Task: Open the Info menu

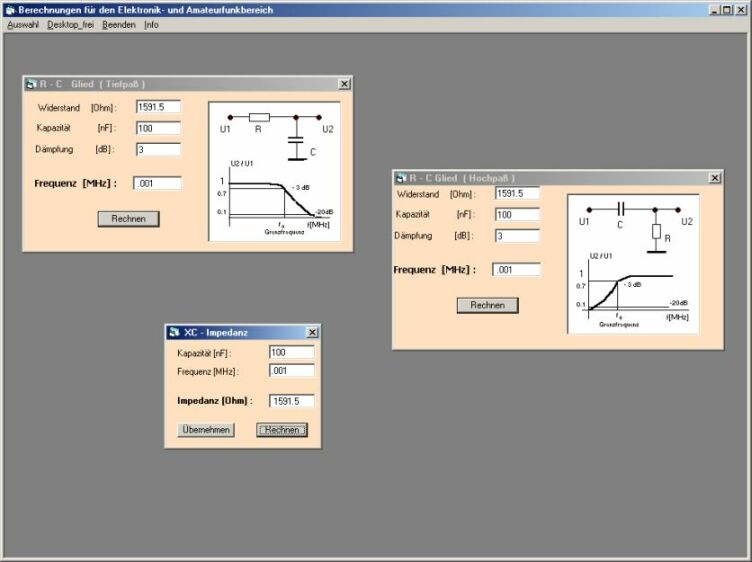Action: point(151,24)
